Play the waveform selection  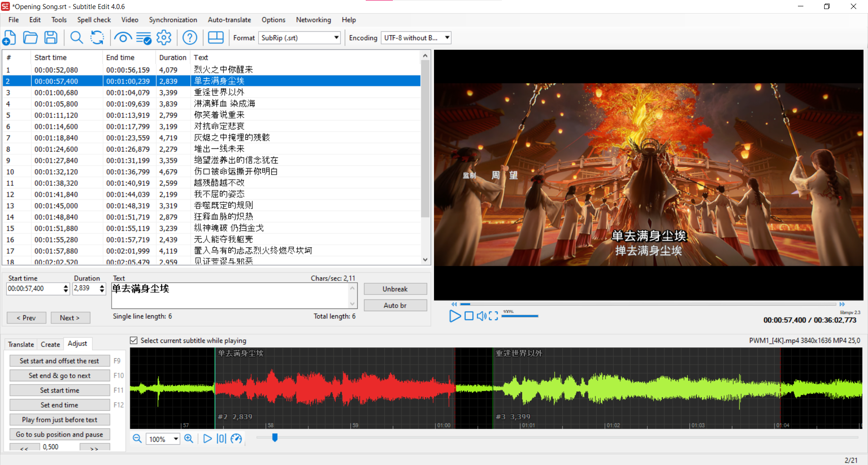(x=207, y=439)
